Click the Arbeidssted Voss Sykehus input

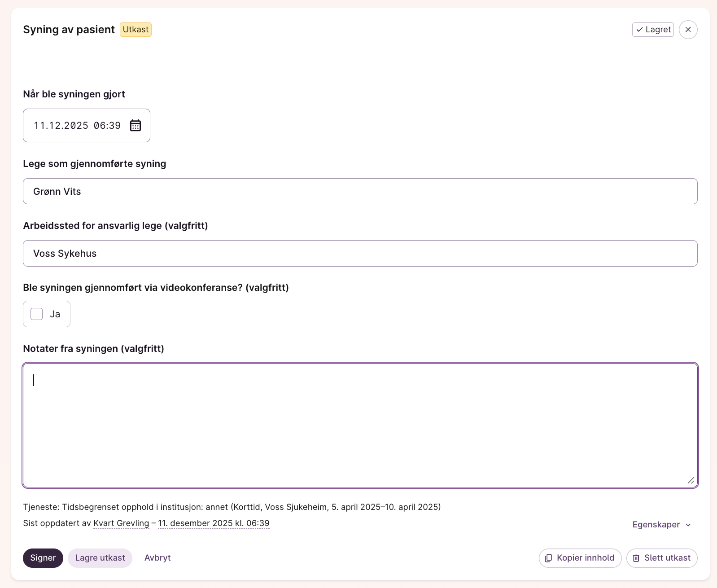360,253
